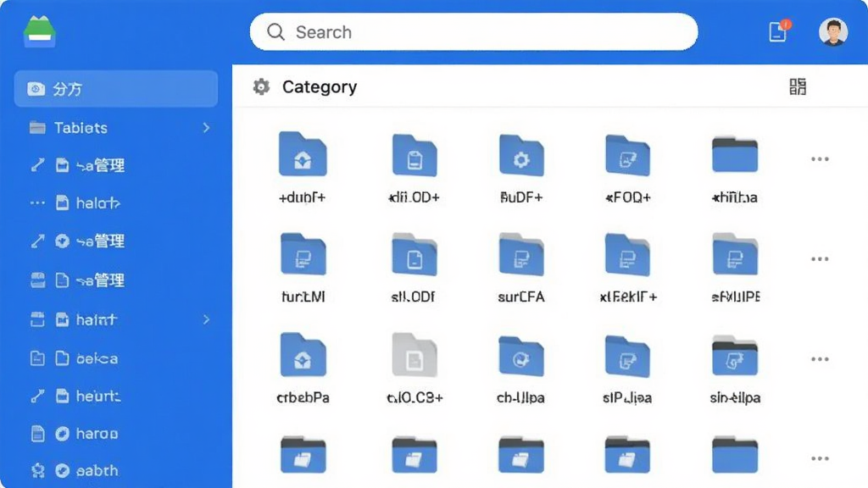Image resolution: width=868 pixels, height=488 pixels.
Task: Open more options for the "turtMI" row
Action: (820, 259)
